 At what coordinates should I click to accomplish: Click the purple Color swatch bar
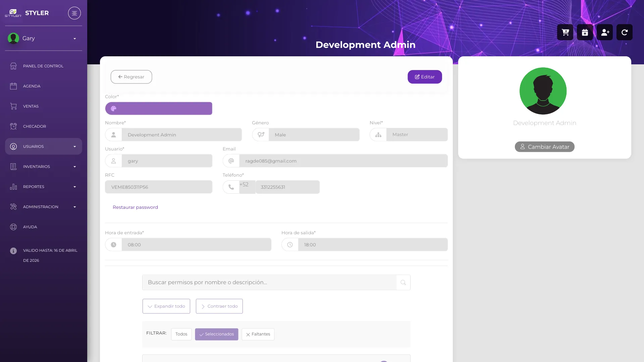[159, 109]
